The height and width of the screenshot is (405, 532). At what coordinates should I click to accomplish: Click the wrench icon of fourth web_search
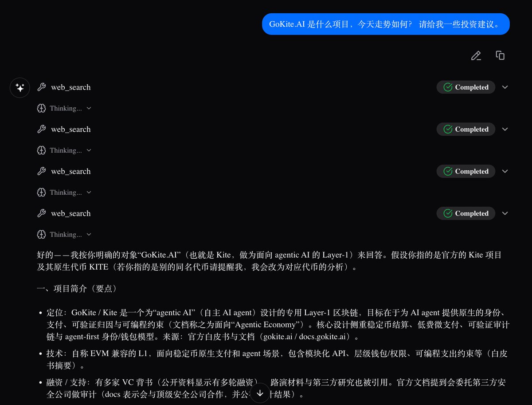(42, 213)
